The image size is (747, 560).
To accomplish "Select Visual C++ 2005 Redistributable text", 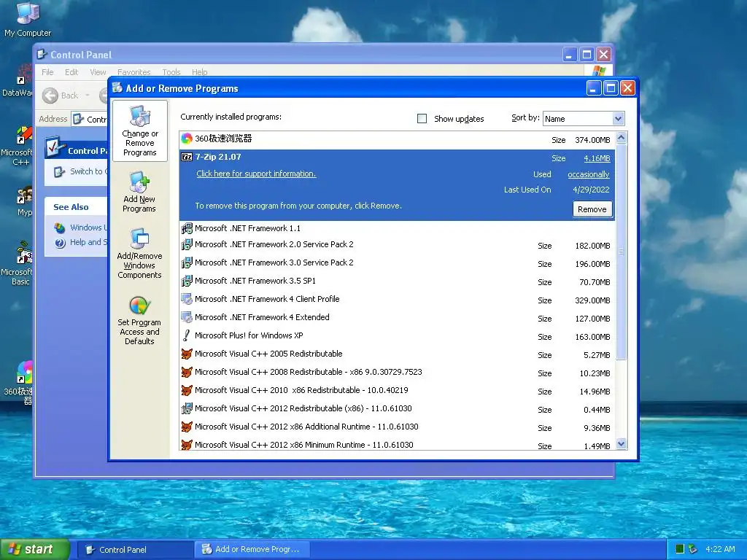I will pos(268,354).
